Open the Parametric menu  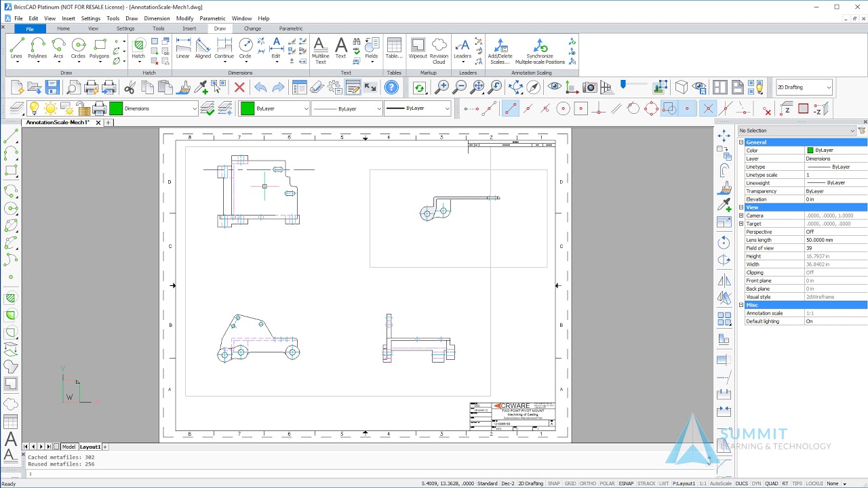tap(212, 18)
